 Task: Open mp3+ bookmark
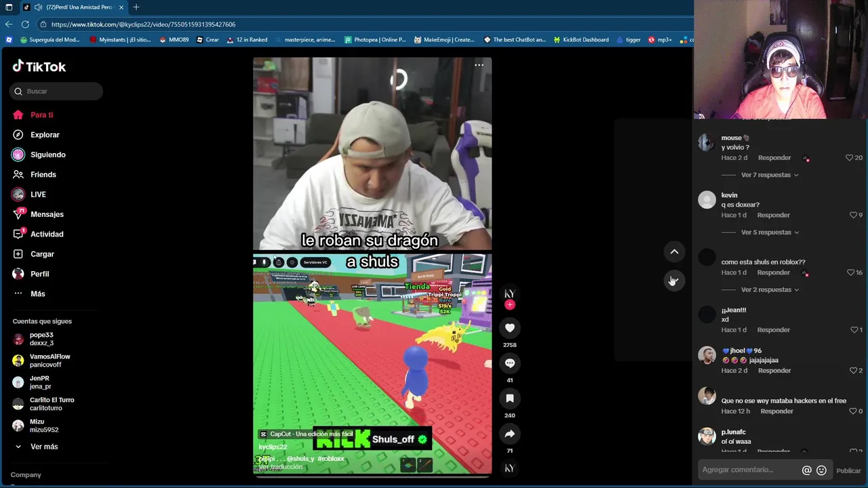coord(660,40)
